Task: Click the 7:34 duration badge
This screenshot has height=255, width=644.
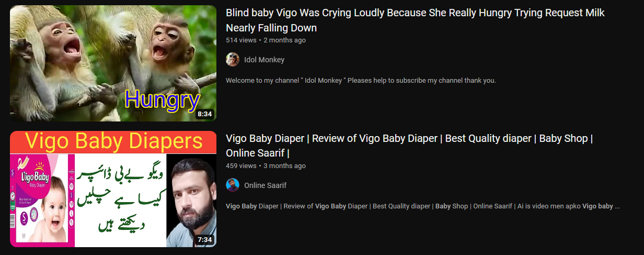Action: (x=205, y=239)
